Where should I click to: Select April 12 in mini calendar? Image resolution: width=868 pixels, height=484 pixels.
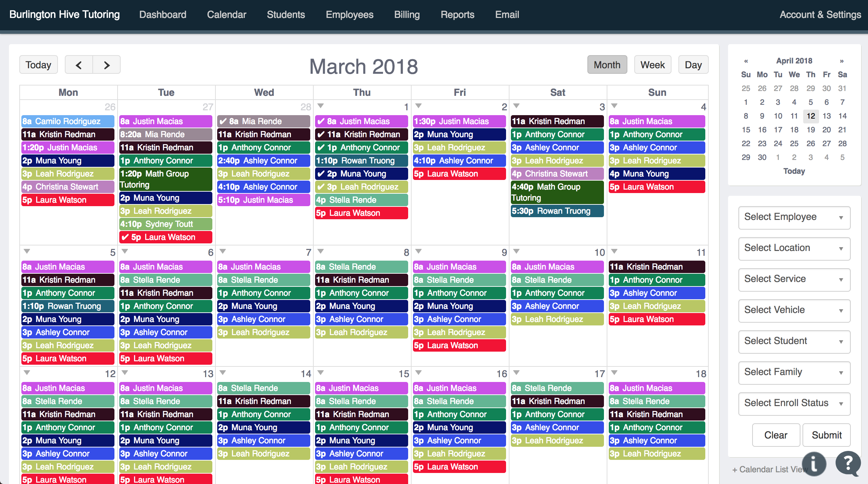tap(811, 116)
